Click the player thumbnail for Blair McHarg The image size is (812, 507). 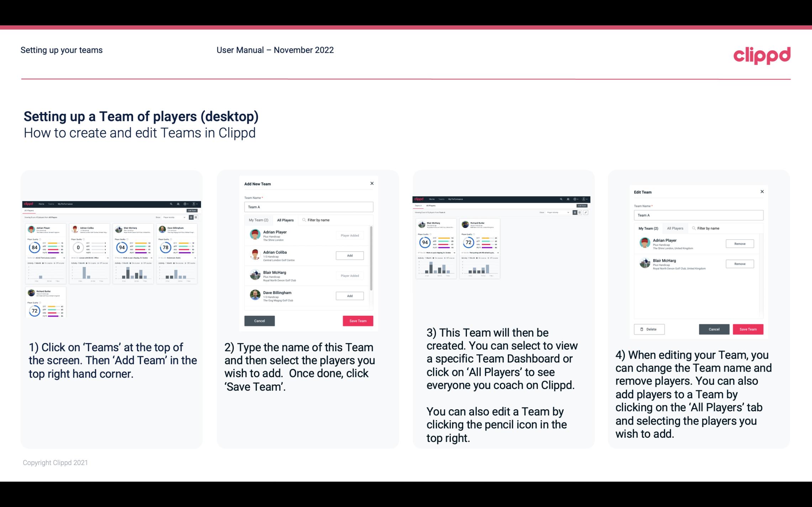coord(255,274)
